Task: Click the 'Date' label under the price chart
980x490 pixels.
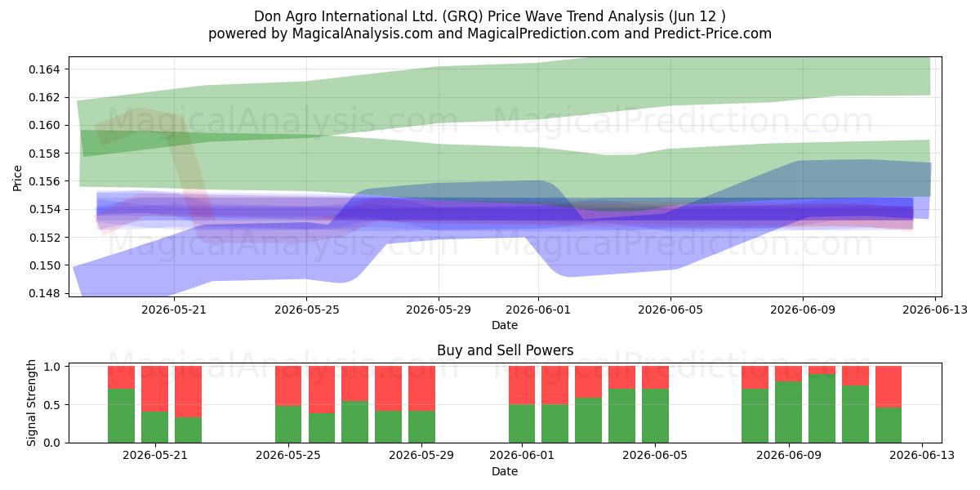Action: click(505, 325)
